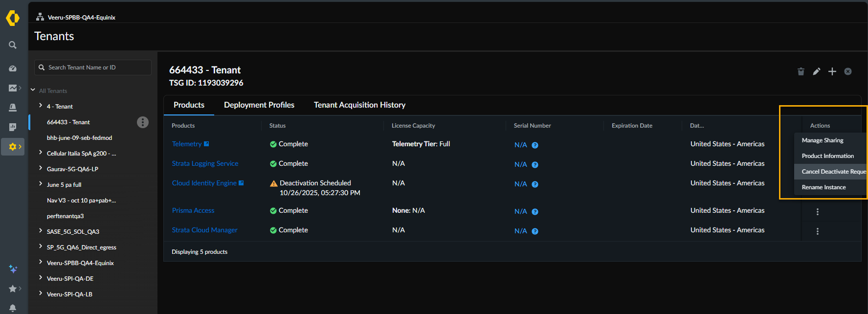Open Prisma Access row actions menu
The image size is (868, 314).
(x=817, y=212)
